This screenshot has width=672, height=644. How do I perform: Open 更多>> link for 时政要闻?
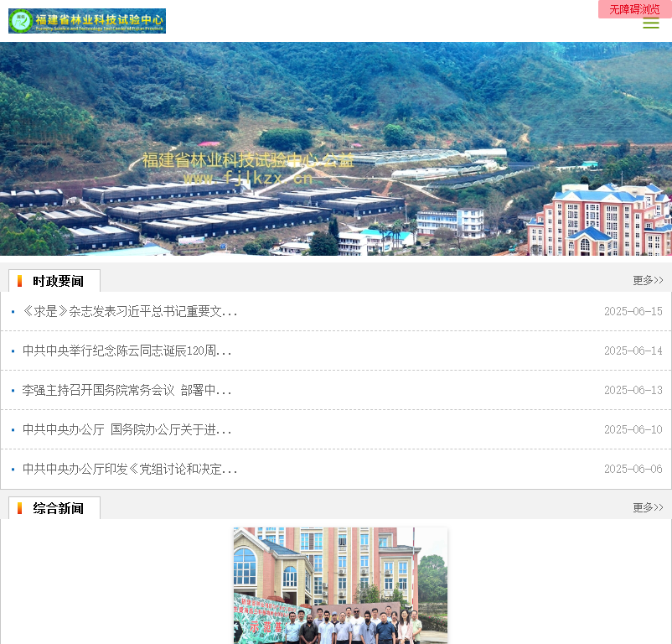tap(647, 280)
